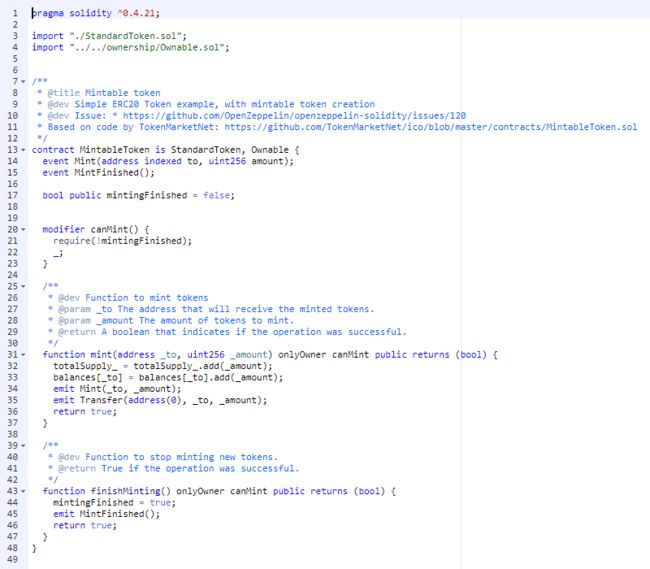Click 'function finishMinting()' declaration
This screenshot has height=569, width=650.
(107, 491)
